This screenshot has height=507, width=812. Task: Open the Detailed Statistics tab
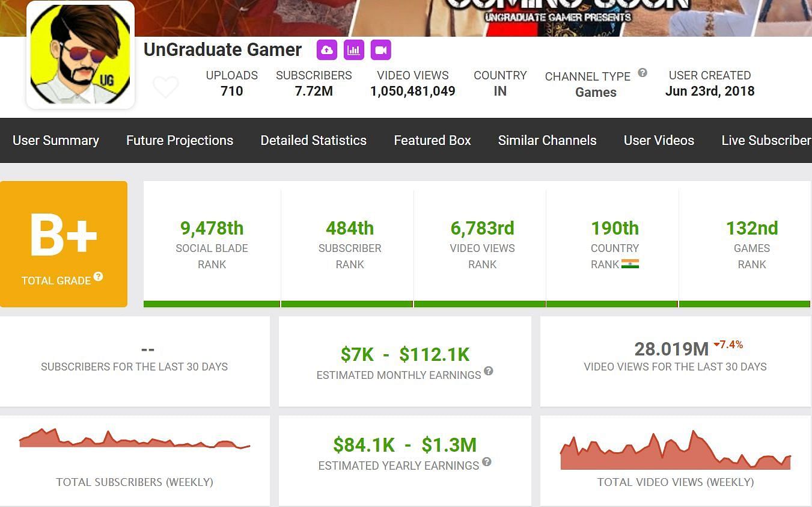313,140
